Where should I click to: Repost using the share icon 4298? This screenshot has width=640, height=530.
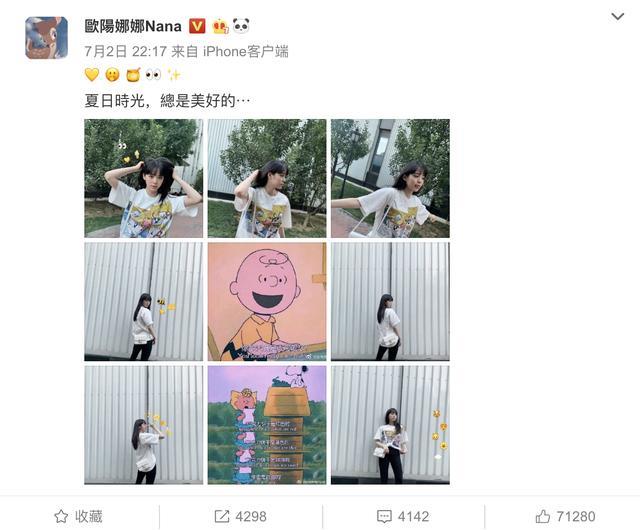[240, 516]
